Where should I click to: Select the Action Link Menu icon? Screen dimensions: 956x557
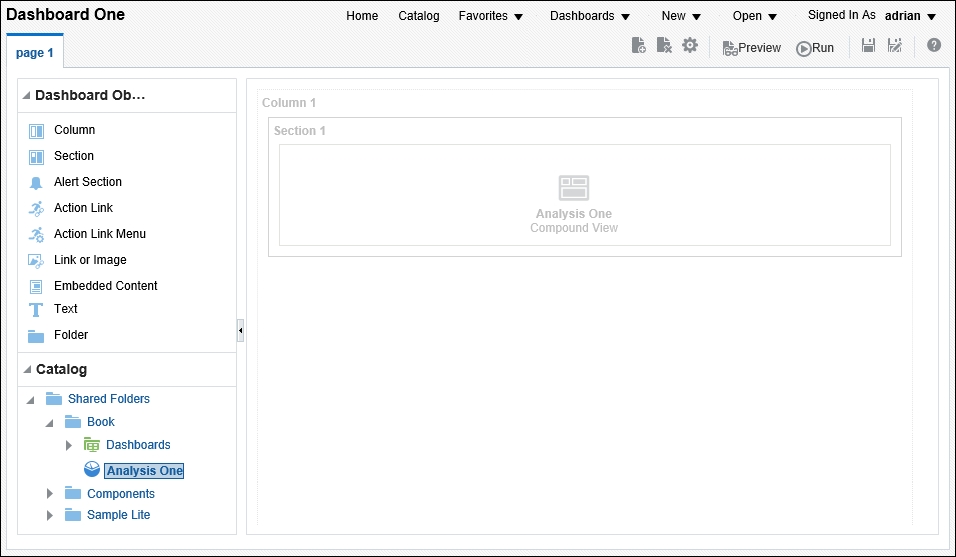pos(37,235)
